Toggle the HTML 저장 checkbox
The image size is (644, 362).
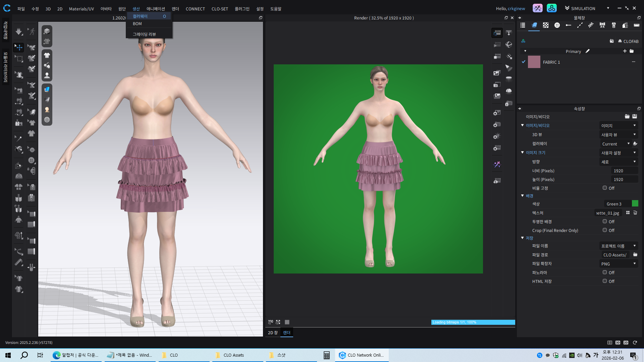[x=605, y=281]
